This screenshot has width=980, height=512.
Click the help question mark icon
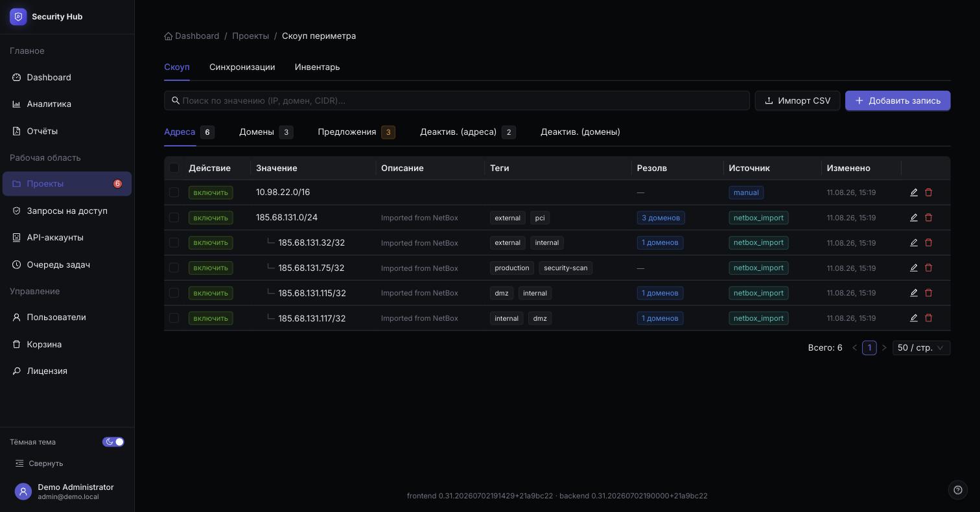pyautogui.click(x=958, y=490)
